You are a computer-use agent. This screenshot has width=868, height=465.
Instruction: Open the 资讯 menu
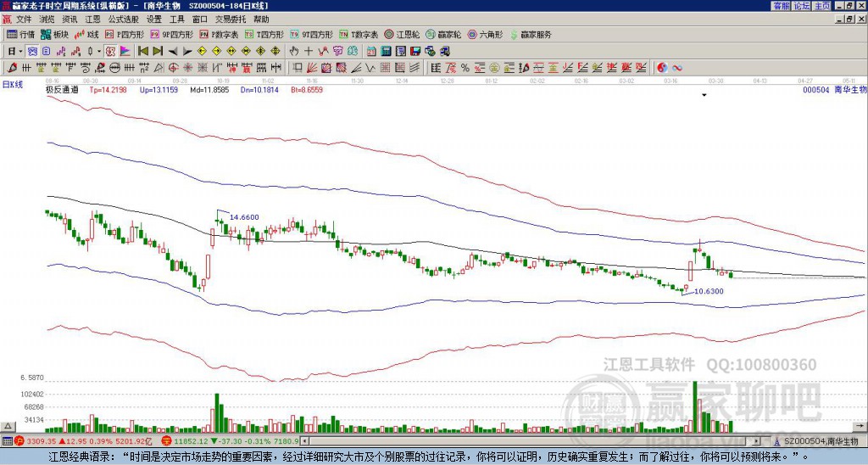click(70, 20)
